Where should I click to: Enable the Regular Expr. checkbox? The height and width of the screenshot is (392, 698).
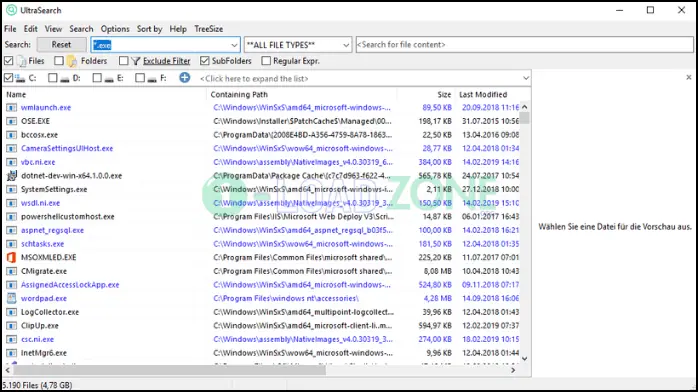tap(266, 61)
